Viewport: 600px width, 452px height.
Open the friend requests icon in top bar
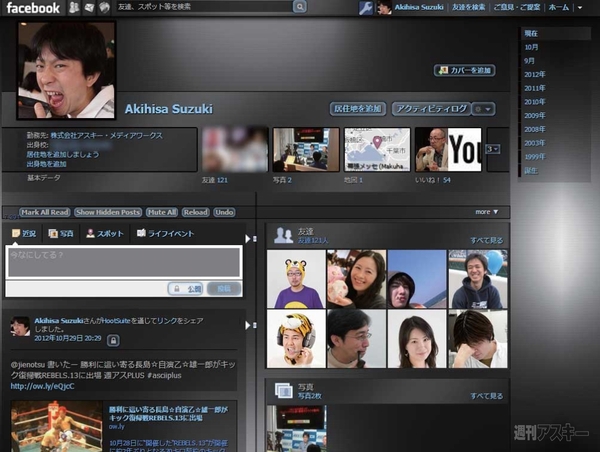(74, 7)
